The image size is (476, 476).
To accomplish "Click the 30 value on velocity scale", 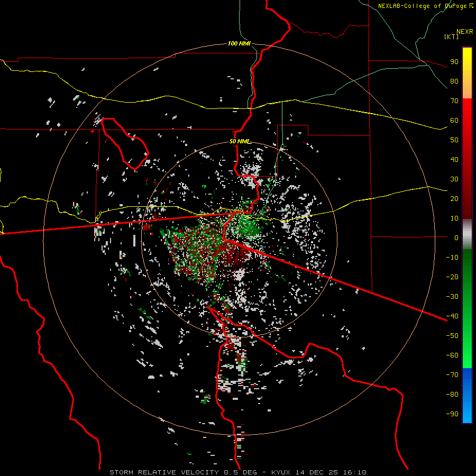I will (454, 179).
